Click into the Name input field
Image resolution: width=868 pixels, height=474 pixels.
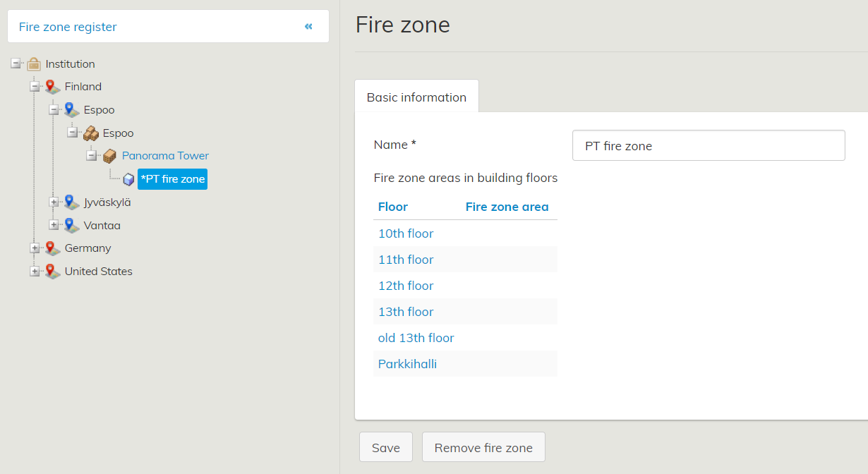[x=709, y=146]
